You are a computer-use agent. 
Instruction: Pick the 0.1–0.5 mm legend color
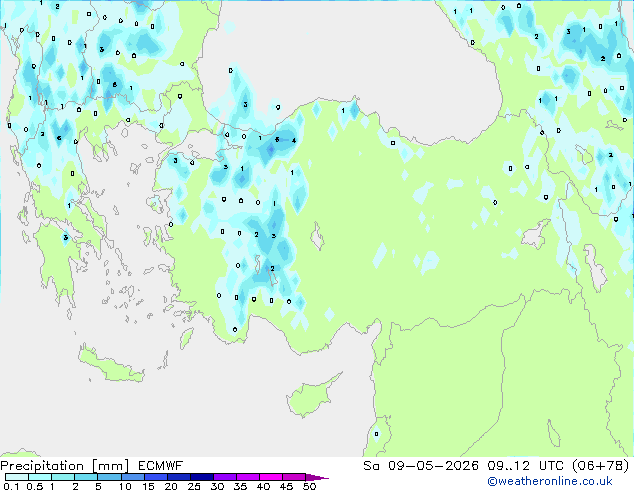[x=17, y=477]
